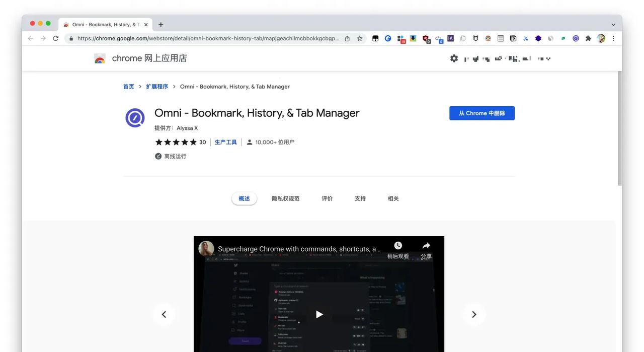Click the Omni extension logo beside title
Image resolution: width=644 pixels, height=352 pixels.
(x=135, y=118)
